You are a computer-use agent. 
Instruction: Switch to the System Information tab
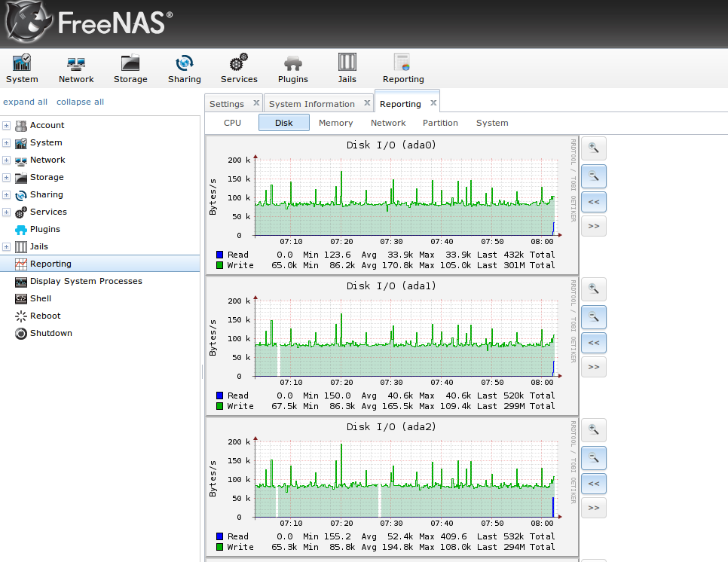(x=311, y=104)
